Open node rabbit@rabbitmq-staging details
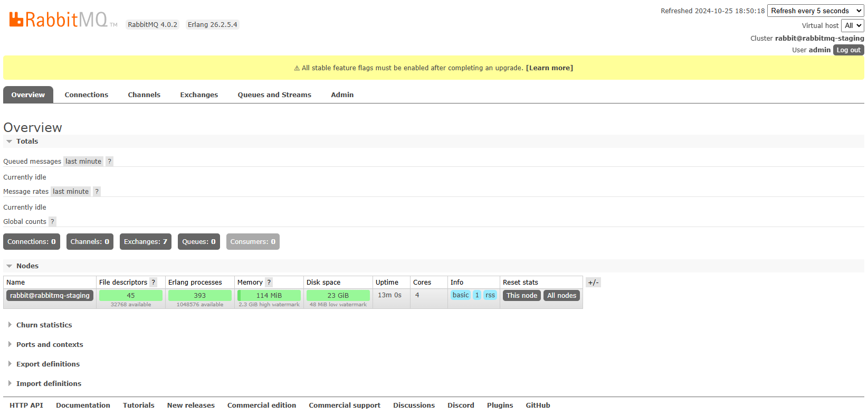This screenshot has height=414, width=868. point(50,296)
